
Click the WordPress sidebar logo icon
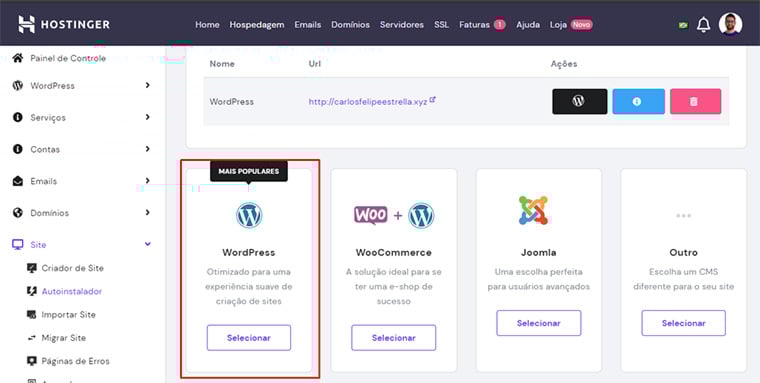pyautogui.click(x=18, y=85)
